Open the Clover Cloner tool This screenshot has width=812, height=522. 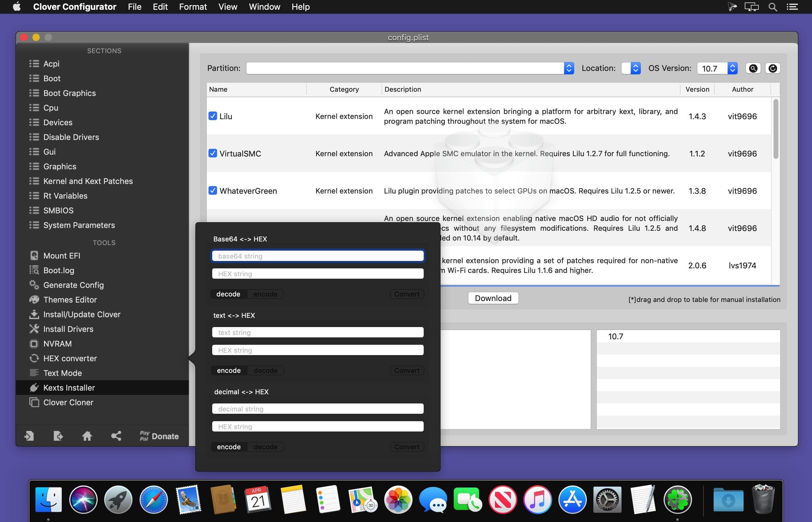pyautogui.click(x=68, y=403)
